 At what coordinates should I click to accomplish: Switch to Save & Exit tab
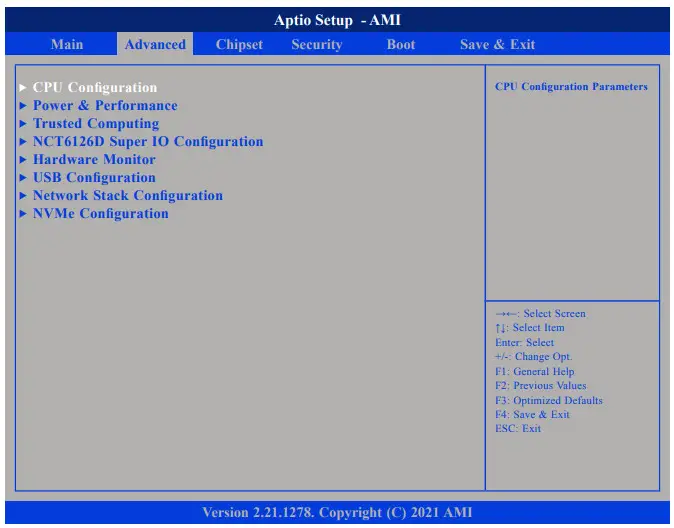coord(497,44)
